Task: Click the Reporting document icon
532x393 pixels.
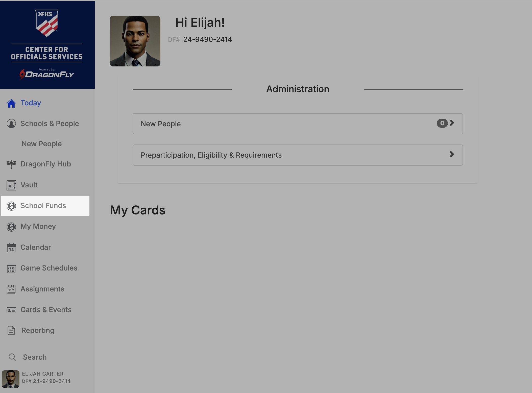Action: pyautogui.click(x=11, y=330)
